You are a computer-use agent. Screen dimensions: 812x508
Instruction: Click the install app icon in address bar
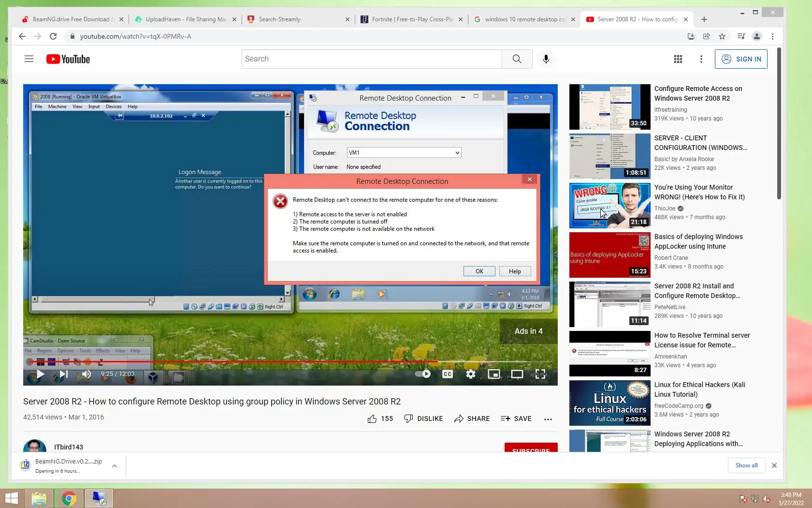tap(691, 36)
